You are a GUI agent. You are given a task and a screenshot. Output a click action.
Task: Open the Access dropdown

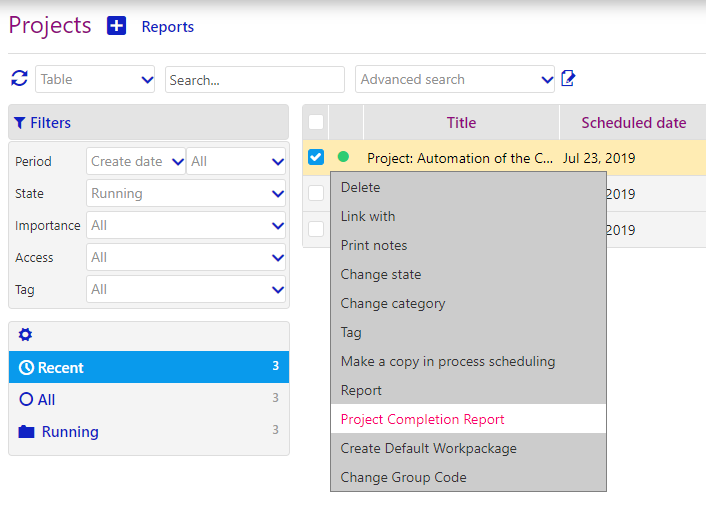[x=186, y=257]
